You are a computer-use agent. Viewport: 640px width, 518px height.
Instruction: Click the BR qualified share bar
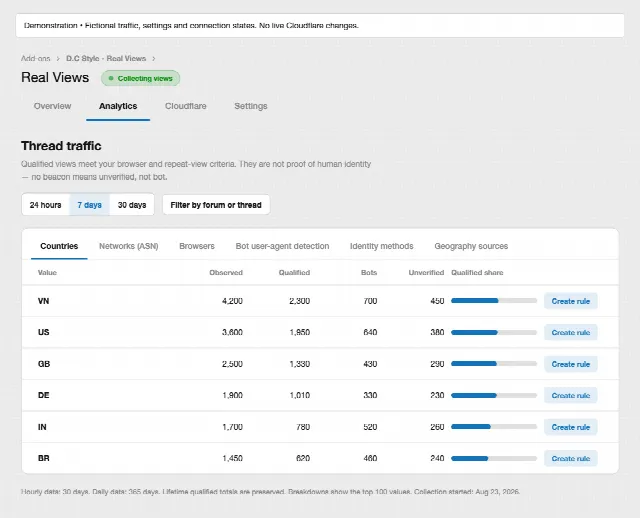tap(494, 458)
